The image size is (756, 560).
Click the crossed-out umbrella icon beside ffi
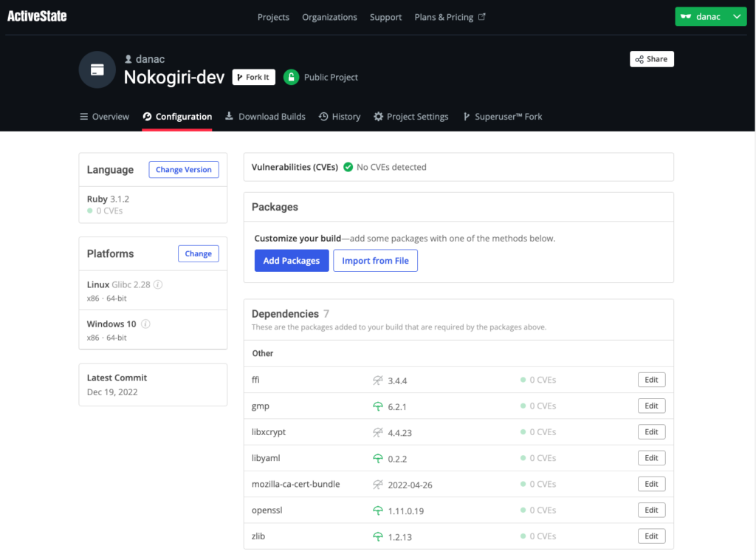(377, 379)
